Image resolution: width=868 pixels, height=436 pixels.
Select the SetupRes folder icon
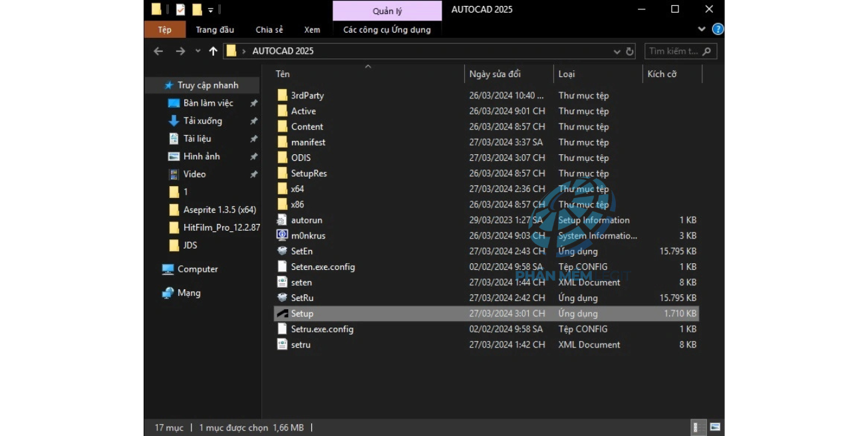pos(282,173)
